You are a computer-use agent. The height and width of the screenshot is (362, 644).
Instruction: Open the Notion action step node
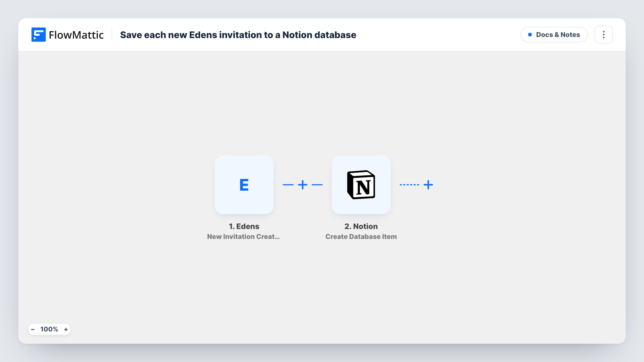pos(361,184)
